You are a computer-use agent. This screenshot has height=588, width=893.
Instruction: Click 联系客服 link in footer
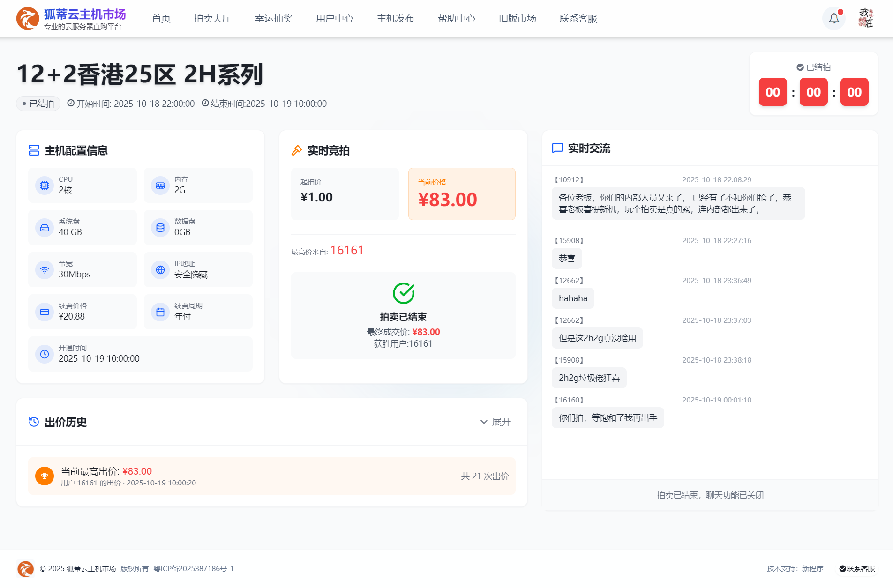tap(857, 568)
